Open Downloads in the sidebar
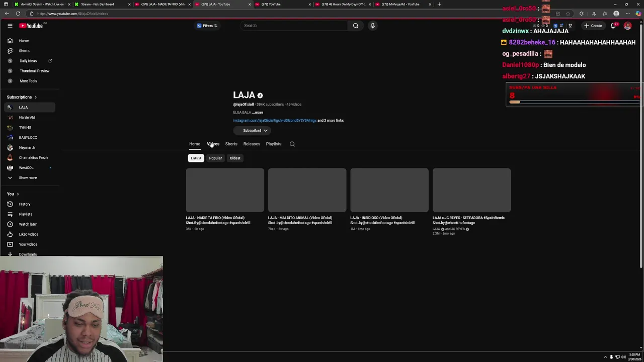This screenshot has width=644, height=362. point(29,254)
